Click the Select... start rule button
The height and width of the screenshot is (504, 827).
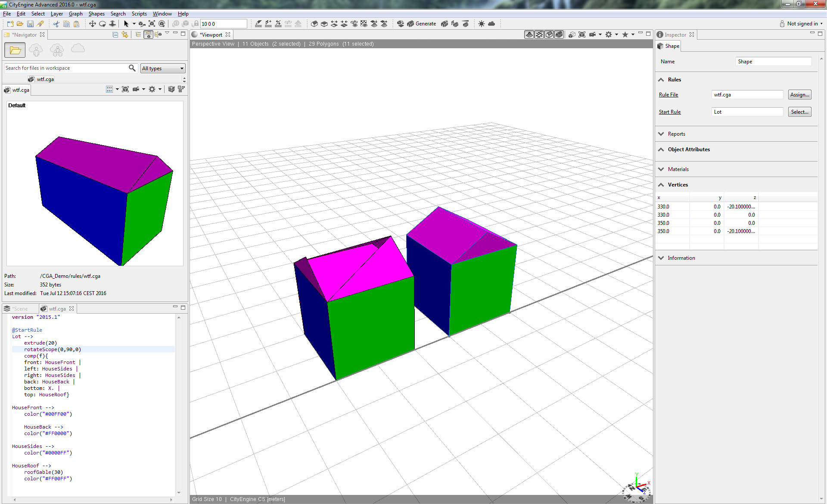pos(800,112)
